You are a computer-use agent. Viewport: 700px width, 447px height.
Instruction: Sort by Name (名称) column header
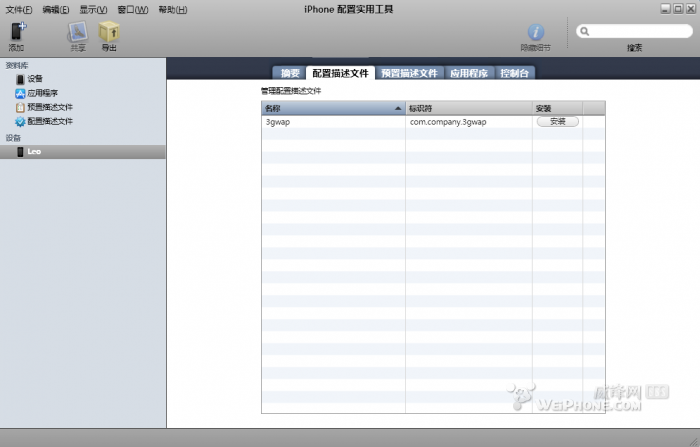[x=333, y=109]
